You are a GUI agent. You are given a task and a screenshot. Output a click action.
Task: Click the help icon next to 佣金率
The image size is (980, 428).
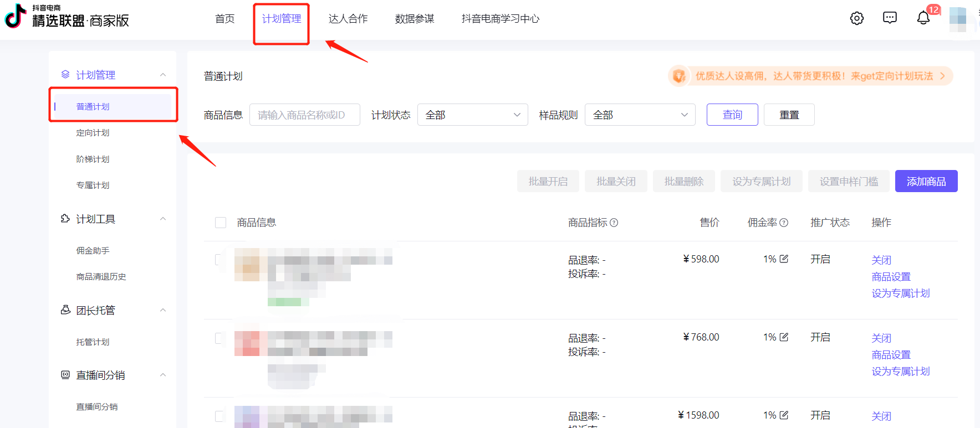coord(784,223)
